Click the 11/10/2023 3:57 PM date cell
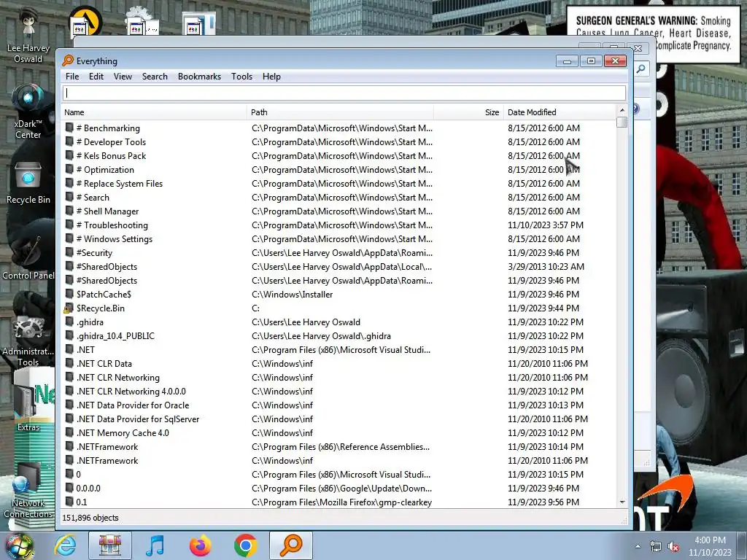Viewport: 747px width, 560px height. 546,225
